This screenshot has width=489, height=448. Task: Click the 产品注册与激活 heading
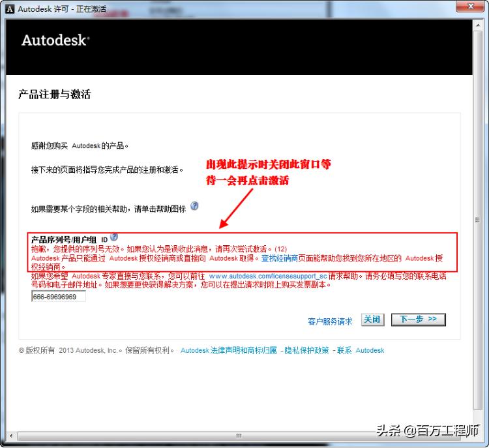click(54, 94)
